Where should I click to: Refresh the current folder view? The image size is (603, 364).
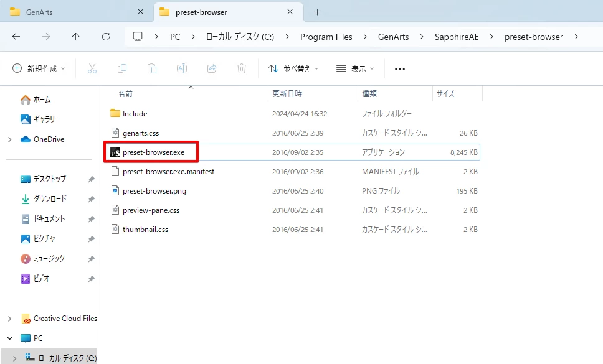[106, 37]
